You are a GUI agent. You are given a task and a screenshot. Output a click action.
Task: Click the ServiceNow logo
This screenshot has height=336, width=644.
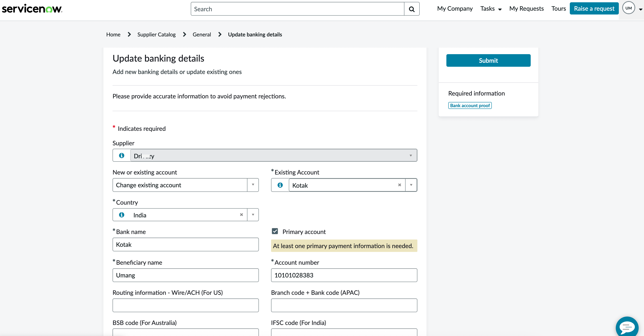32,9
